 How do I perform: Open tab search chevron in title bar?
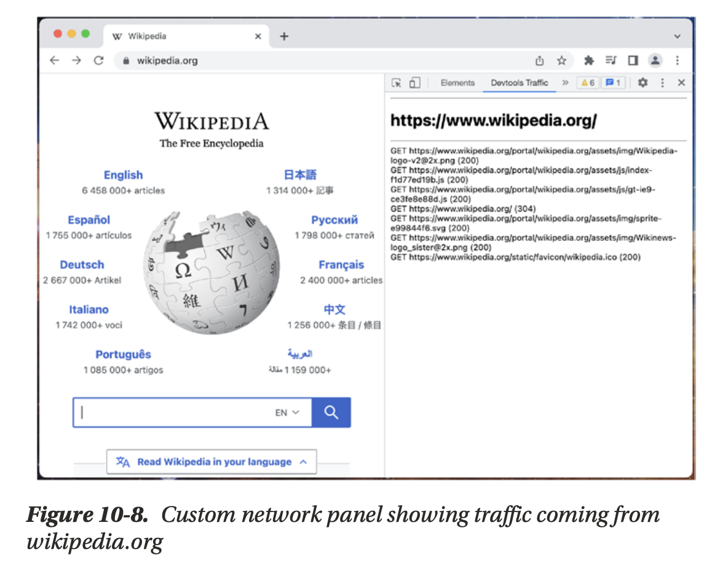[x=677, y=36]
